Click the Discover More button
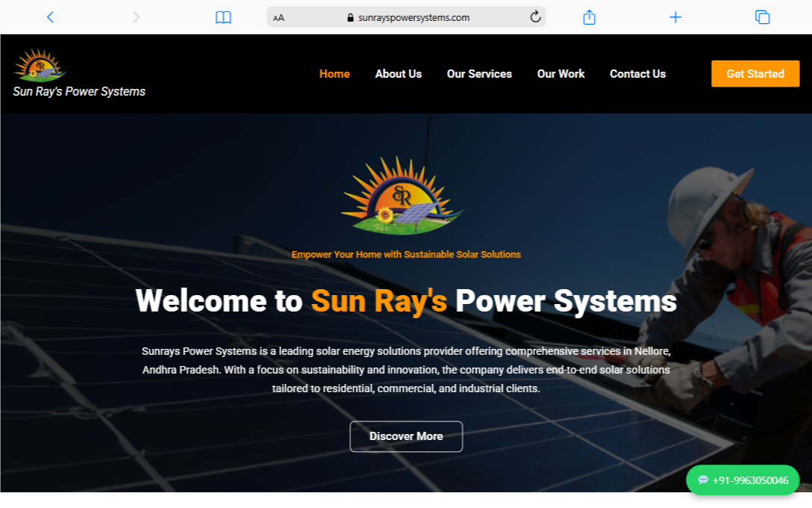The height and width of the screenshot is (508, 812). point(406,436)
